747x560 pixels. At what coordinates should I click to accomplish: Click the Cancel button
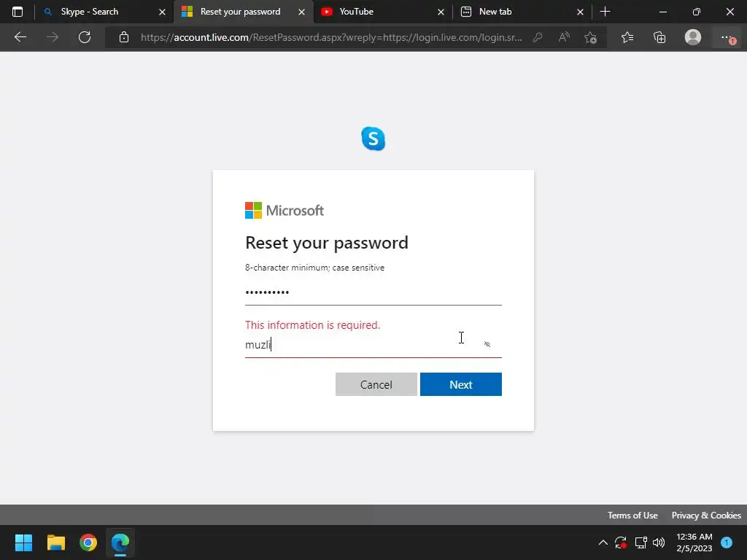tap(376, 384)
